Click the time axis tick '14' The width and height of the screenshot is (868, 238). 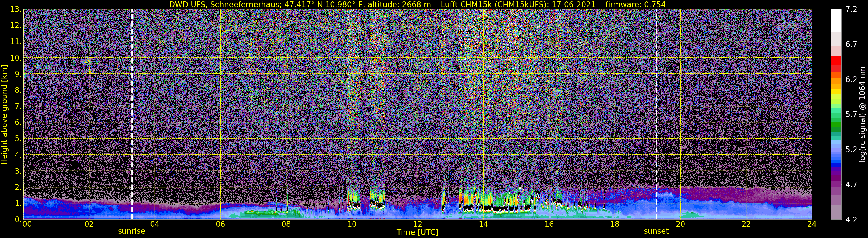click(483, 224)
